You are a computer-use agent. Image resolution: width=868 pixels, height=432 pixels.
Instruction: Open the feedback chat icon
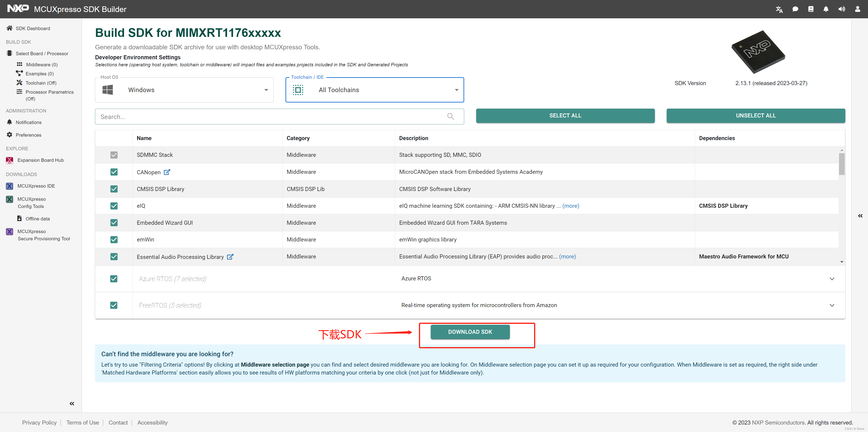(795, 9)
